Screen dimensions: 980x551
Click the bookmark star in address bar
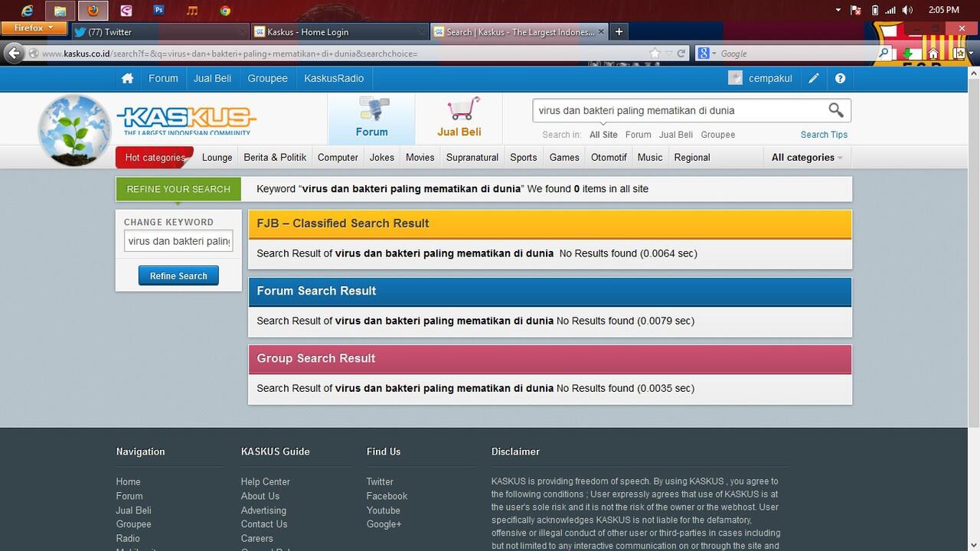(x=655, y=54)
